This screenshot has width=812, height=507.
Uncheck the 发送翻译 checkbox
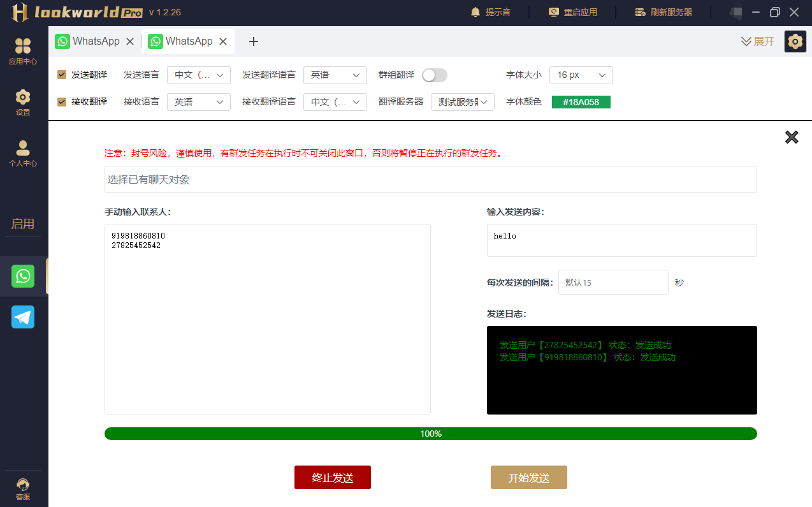pyautogui.click(x=62, y=75)
